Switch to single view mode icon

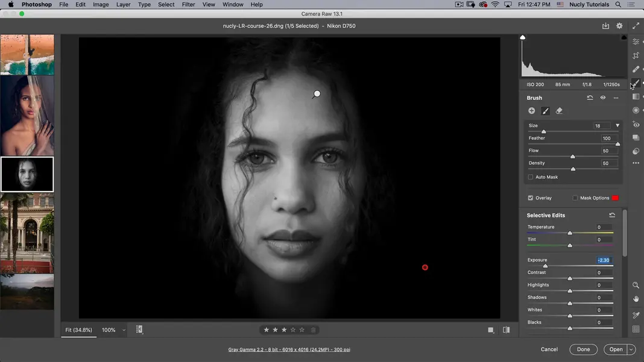coord(491,330)
